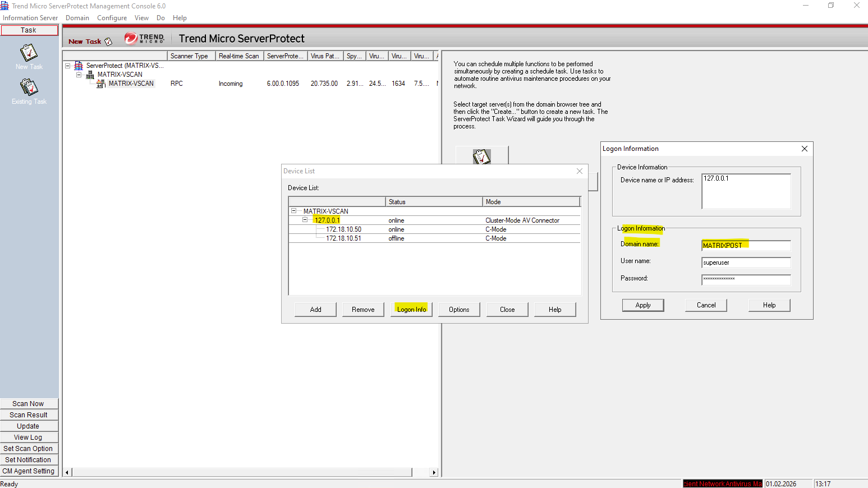Click the Trend Micro logo in banner

144,38
